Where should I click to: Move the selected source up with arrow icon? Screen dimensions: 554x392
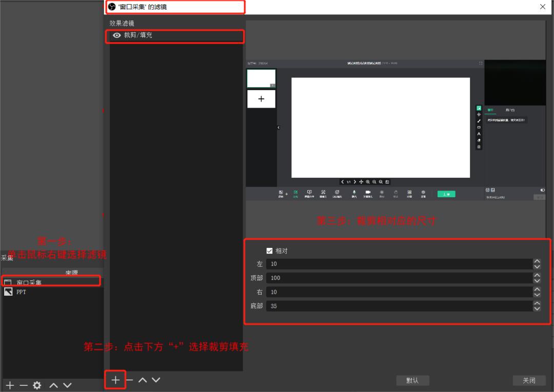pyautogui.click(x=53, y=385)
